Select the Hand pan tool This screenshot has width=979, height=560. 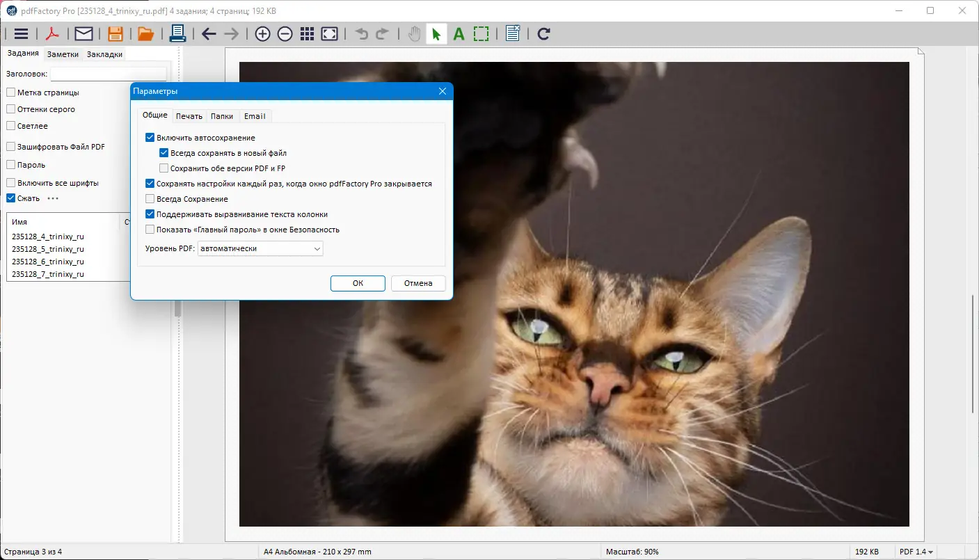tap(414, 33)
